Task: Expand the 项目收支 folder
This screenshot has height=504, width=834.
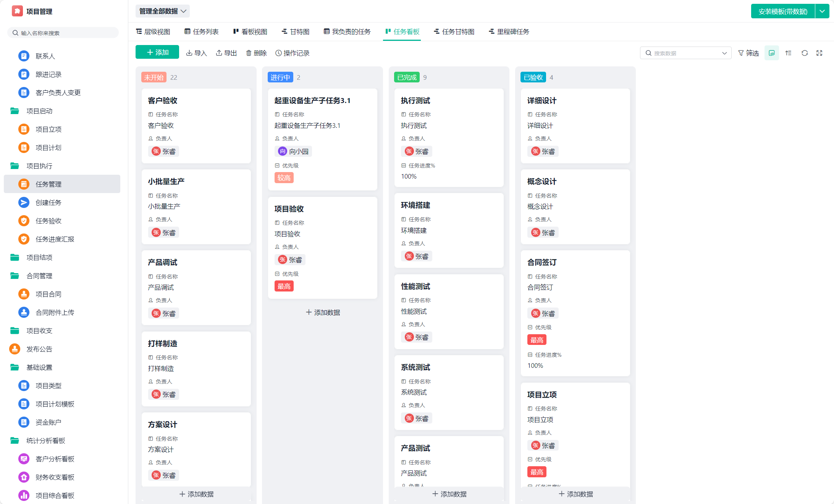Action: pos(15,331)
